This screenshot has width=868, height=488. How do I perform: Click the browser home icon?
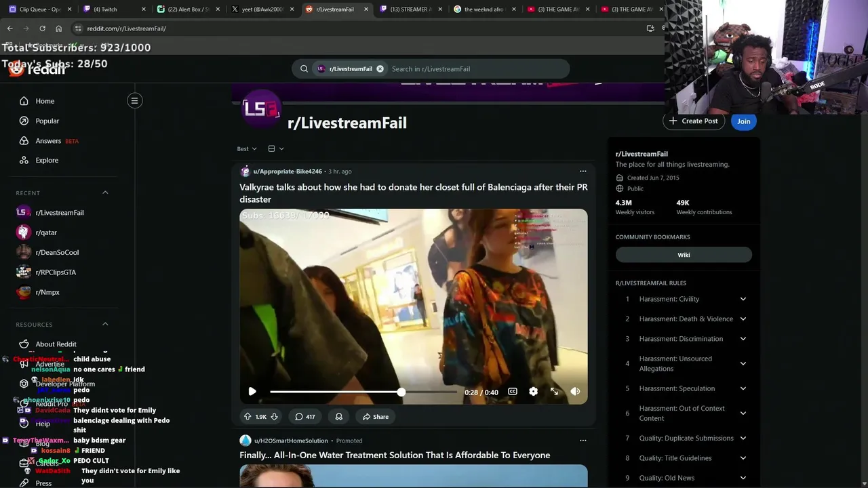(x=58, y=28)
